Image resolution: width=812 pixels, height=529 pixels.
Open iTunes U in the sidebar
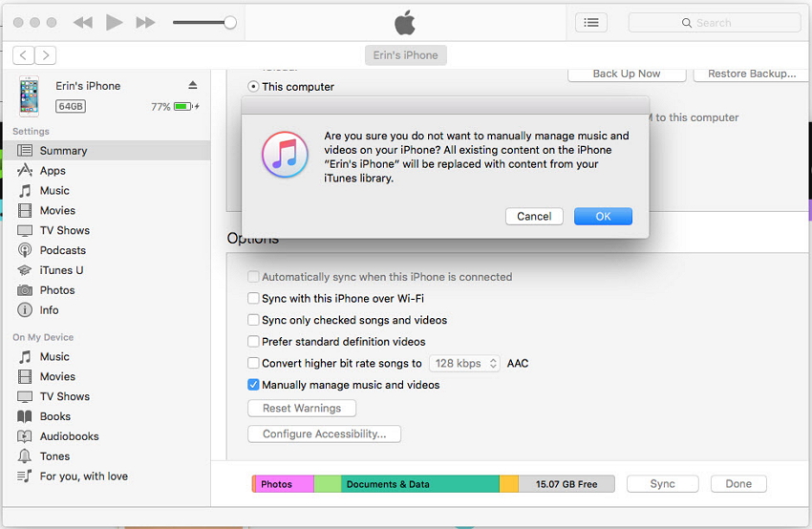pyautogui.click(x=61, y=270)
